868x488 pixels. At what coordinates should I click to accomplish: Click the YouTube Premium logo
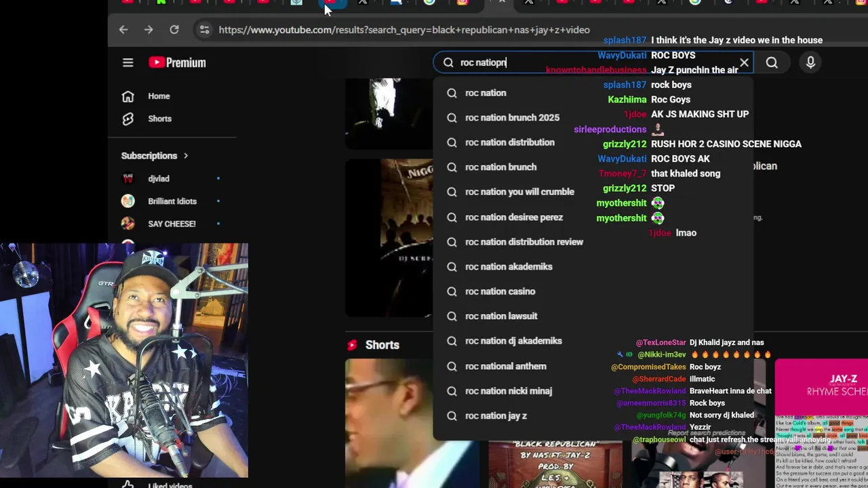177,62
